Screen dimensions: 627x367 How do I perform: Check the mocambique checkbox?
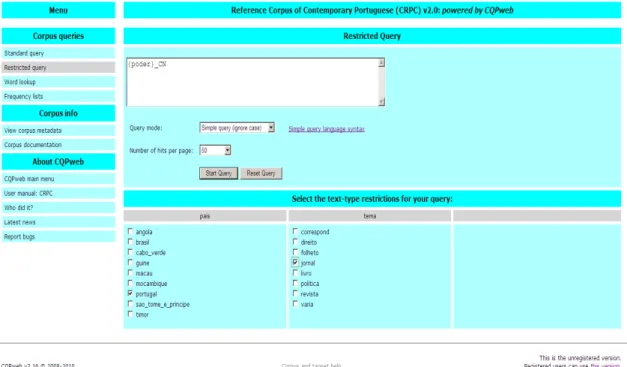[130, 283]
